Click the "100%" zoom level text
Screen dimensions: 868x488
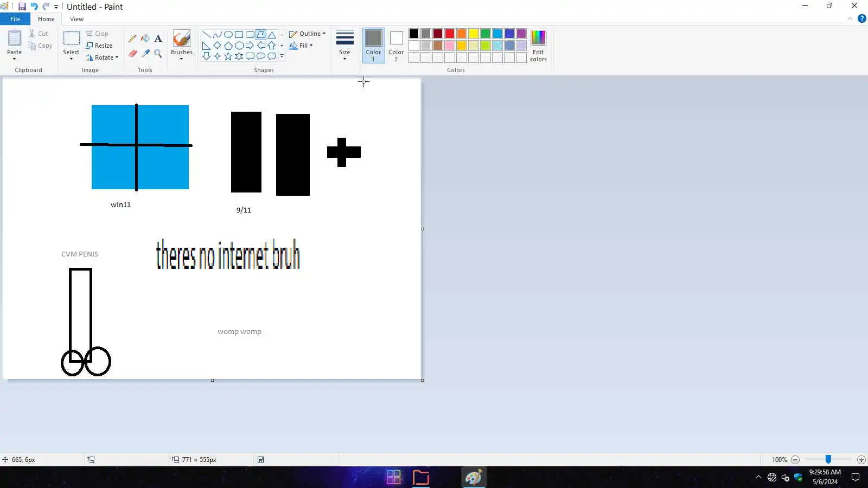coord(780,460)
